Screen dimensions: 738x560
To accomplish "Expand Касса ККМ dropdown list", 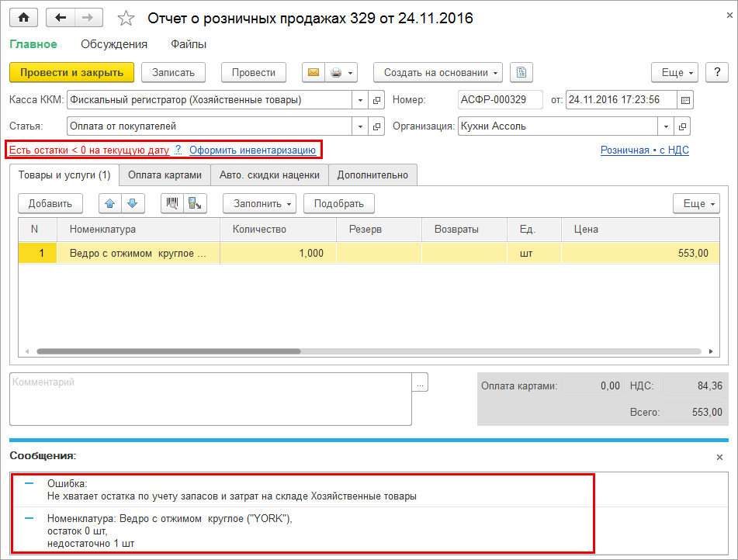I will pyautogui.click(x=360, y=100).
